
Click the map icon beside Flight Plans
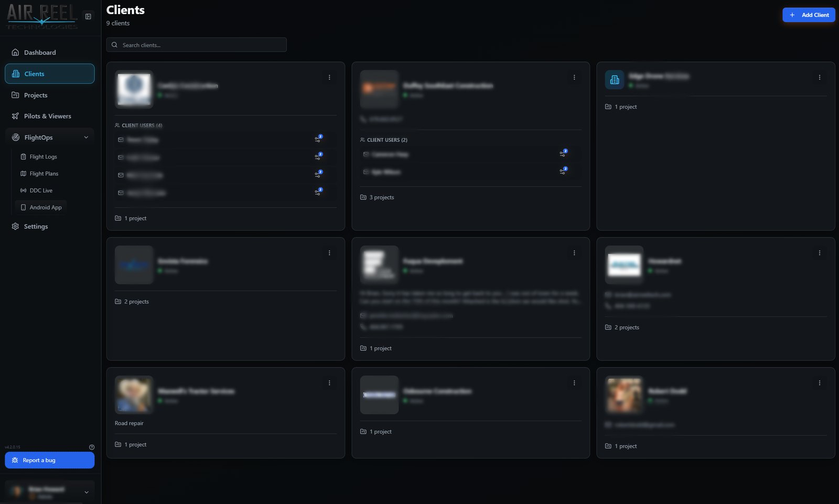click(23, 173)
